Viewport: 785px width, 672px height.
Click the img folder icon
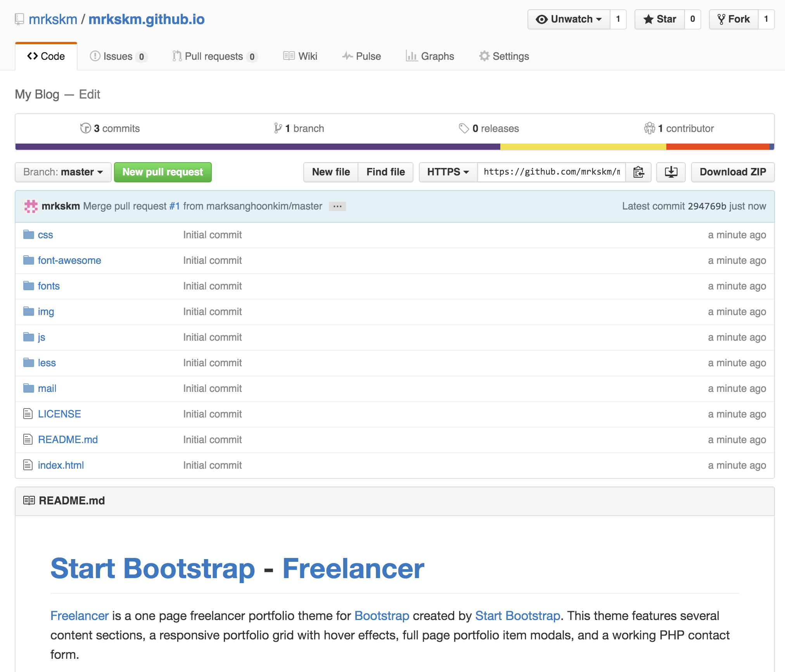pos(28,311)
